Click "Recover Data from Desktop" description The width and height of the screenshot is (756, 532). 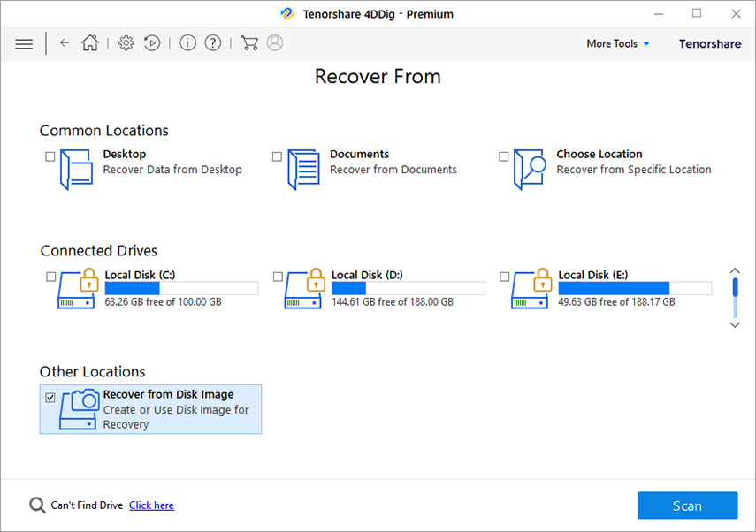tap(172, 170)
